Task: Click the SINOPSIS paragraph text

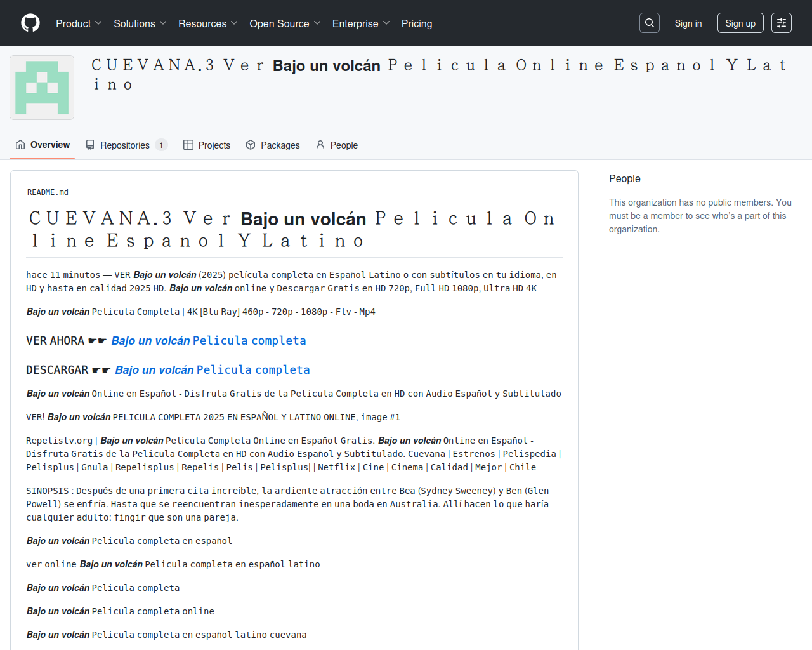Action: [x=287, y=504]
